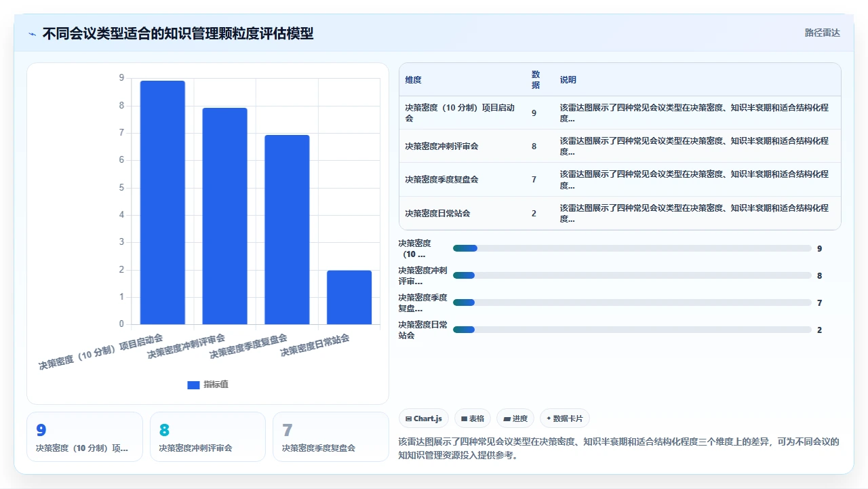Click value 2 in table data column

(534, 214)
